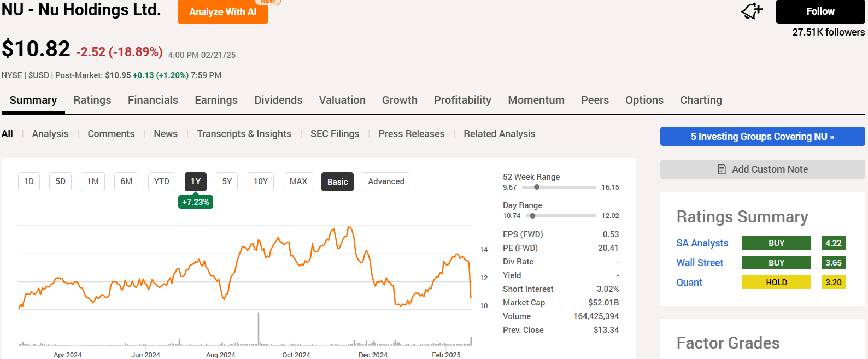
Task: Click Wall Street BUY rating badge
Action: pos(776,263)
